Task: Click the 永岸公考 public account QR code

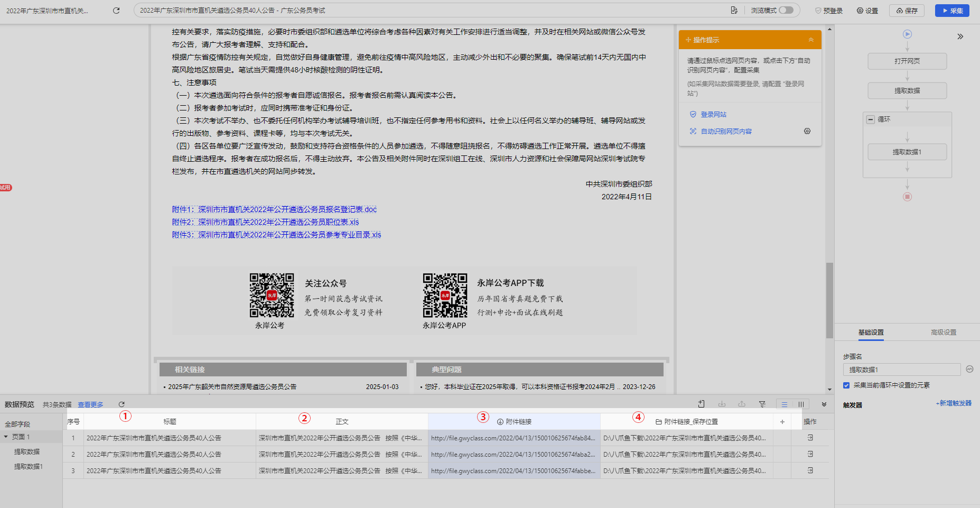Action: [x=272, y=295]
